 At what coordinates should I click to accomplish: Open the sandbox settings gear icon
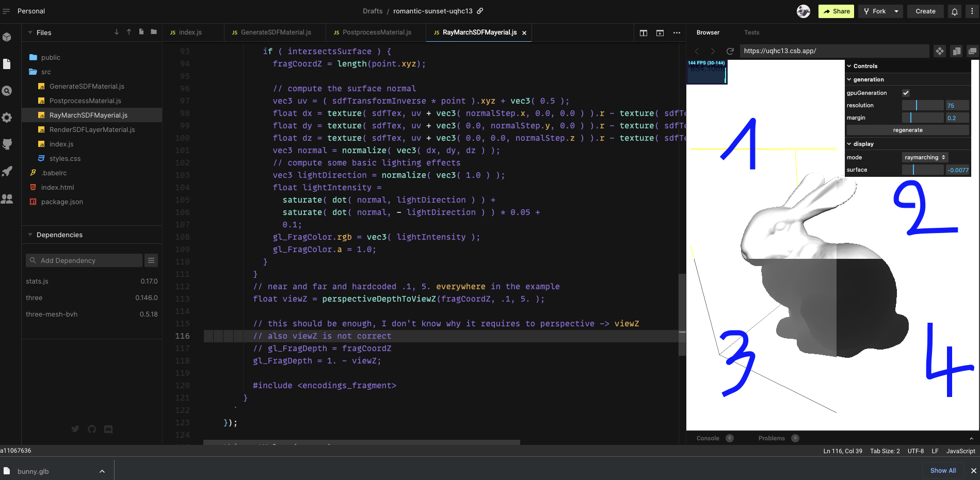coord(7,118)
